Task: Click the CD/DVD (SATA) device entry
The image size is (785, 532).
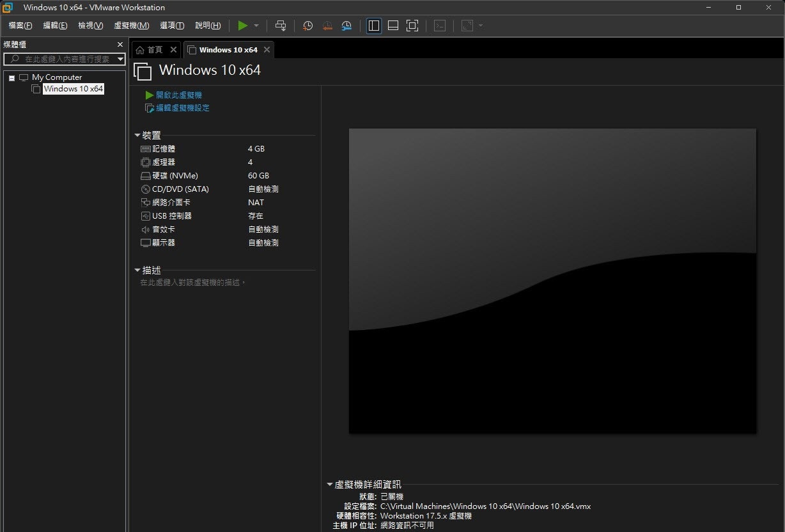Action: tap(180, 189)
